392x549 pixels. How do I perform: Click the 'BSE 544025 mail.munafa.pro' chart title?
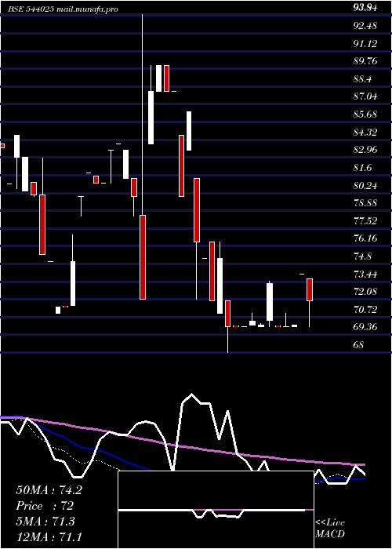coord(64,9)
